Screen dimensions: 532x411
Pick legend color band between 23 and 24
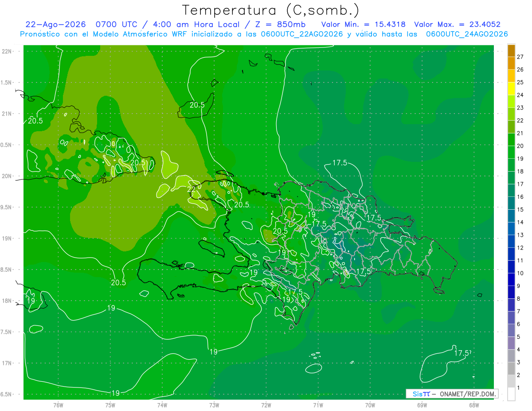[512, 101]
